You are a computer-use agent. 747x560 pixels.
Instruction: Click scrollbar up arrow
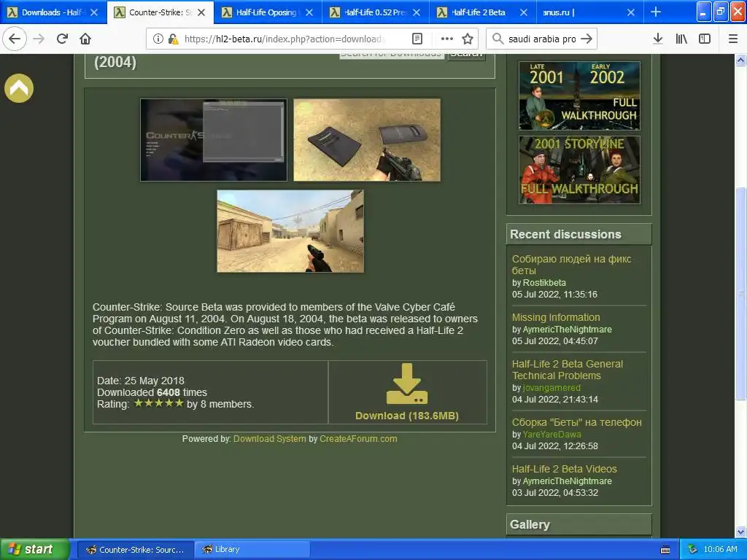pos(740,60)
